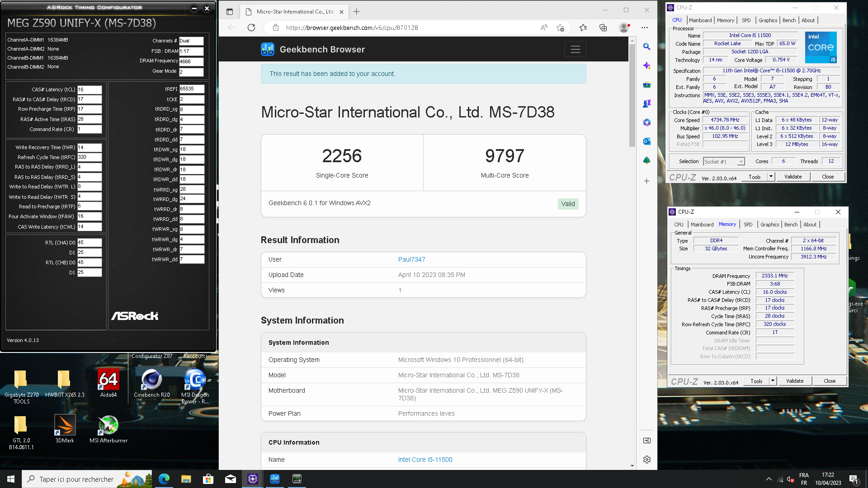Image resolution: width=868 pixels, height=488 pixels.
Task: Refresh the Geekbench browser page
Action: coord(251,28)
